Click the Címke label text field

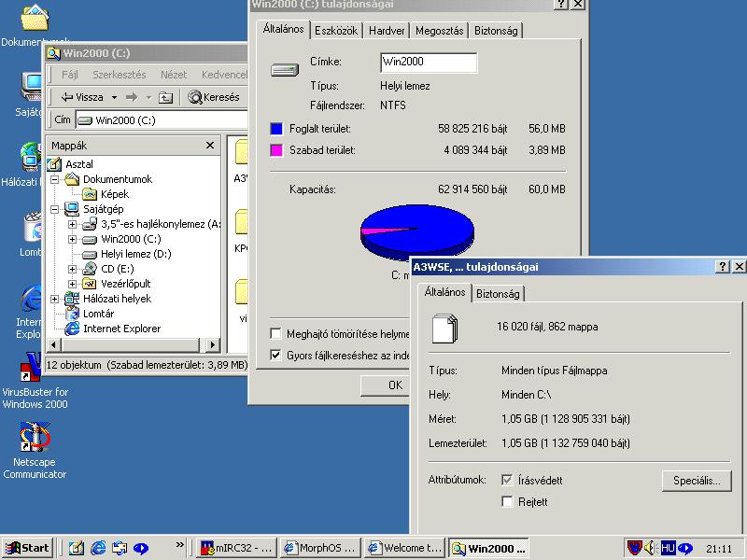(x=429, y=63)
